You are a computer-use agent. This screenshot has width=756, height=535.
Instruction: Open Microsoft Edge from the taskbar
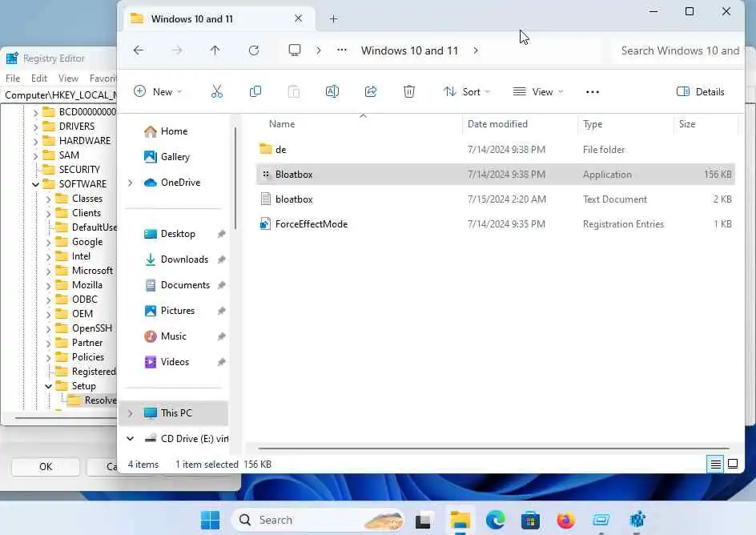[495, 520]
